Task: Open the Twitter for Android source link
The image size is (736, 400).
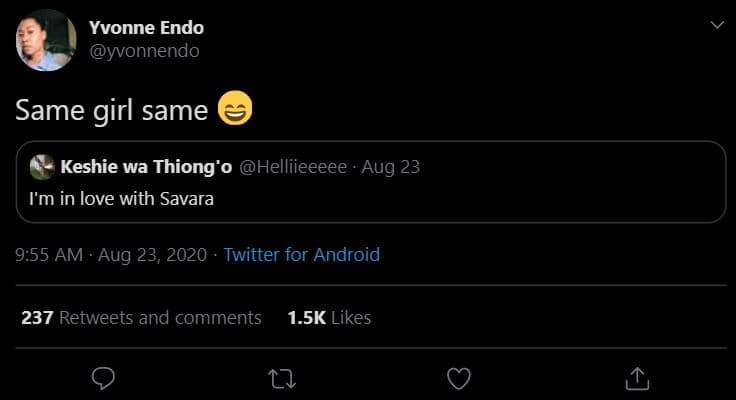Action: [x=301, y=255]
